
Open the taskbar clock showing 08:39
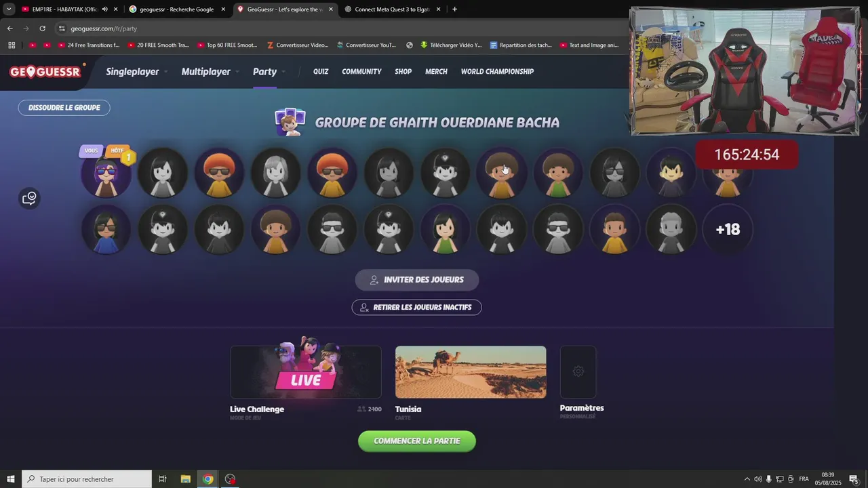coord(828,479)
